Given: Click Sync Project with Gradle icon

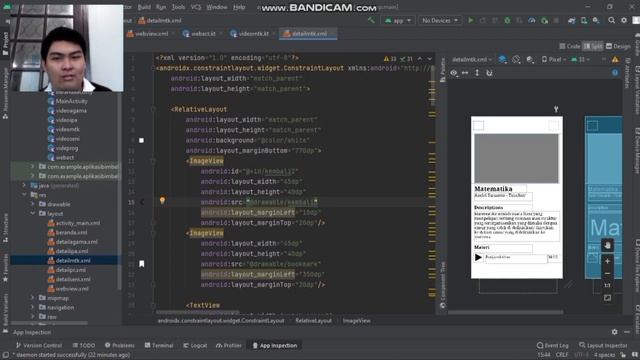Looking at the screenshot, I should coord(572,20).
